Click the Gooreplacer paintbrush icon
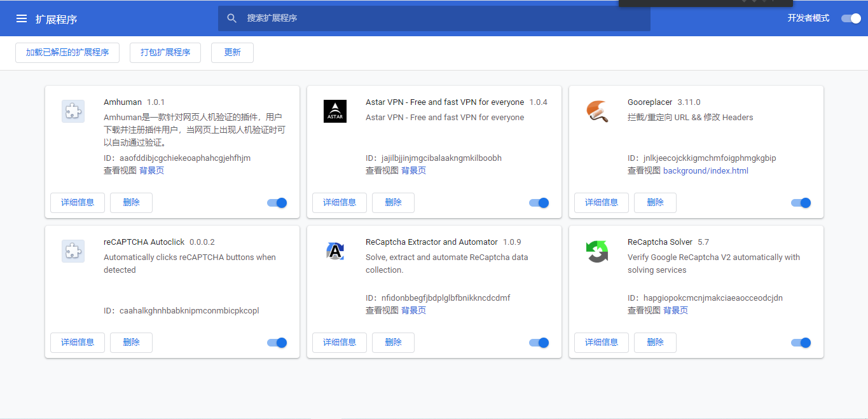Screen dimensions: 868x419 597,111
